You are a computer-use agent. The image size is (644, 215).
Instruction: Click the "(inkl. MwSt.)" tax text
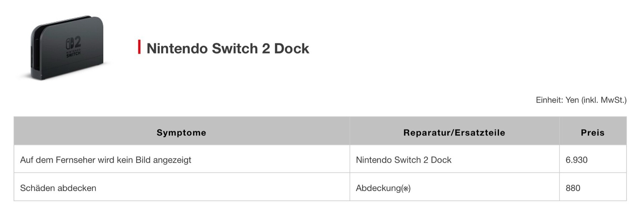click(604, 100)
